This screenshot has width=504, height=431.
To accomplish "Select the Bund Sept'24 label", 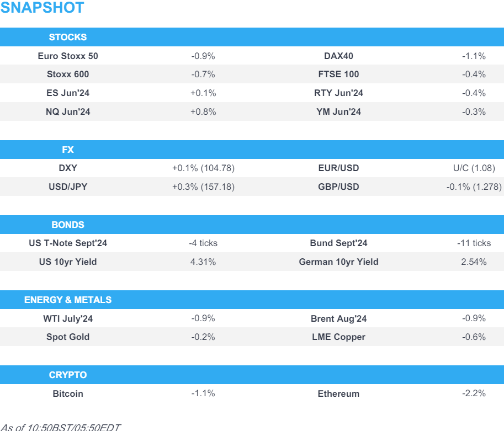I will tap(338, 243).
